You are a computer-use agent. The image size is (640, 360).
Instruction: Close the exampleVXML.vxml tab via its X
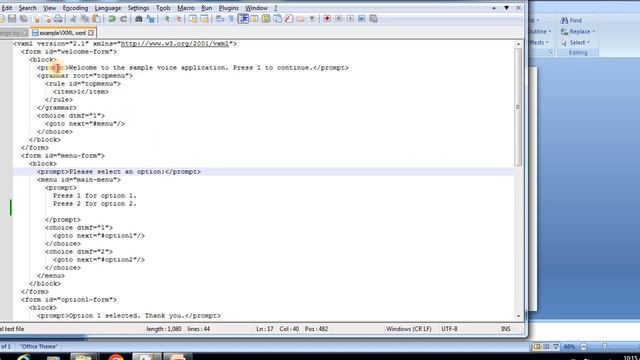coord(91,33)
